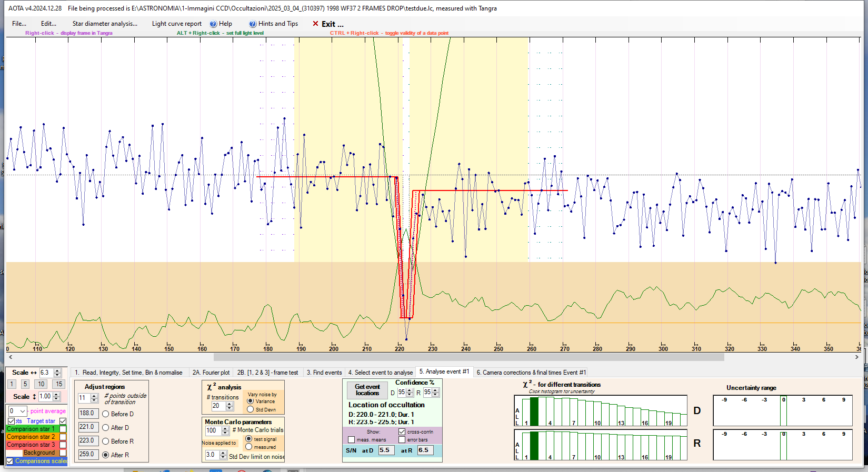This screenshot has height=472, width=868.
Task: Click the blue Help question-mark icon
Action: 213,24
